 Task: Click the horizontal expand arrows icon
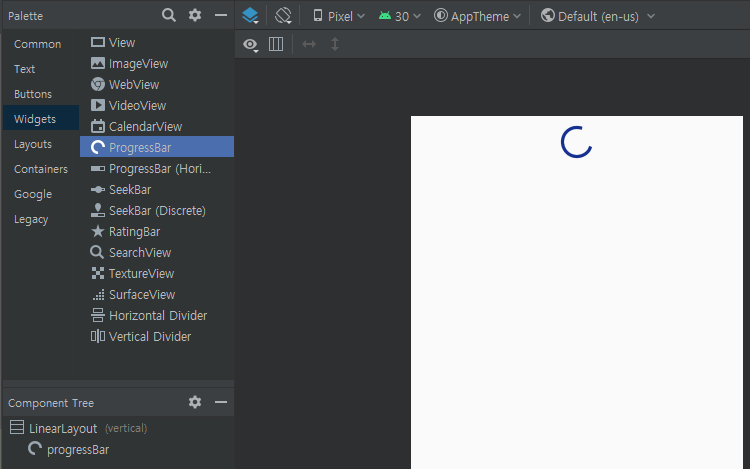(x=309, y=44)
